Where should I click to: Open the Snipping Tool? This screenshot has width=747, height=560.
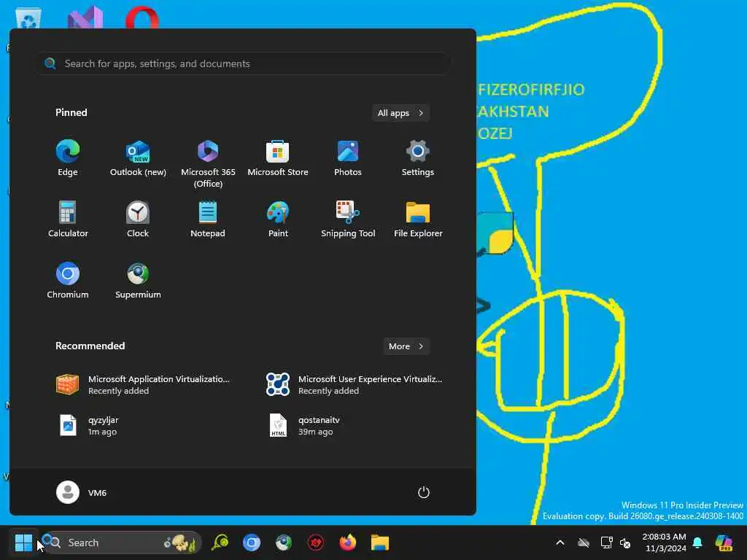[348, 219]
